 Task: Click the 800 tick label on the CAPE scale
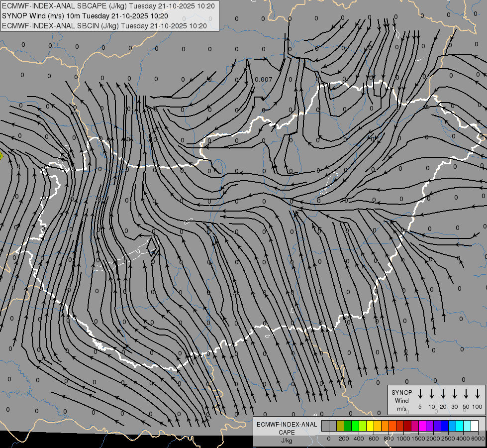pyautogui.click(x=389, y=439)
